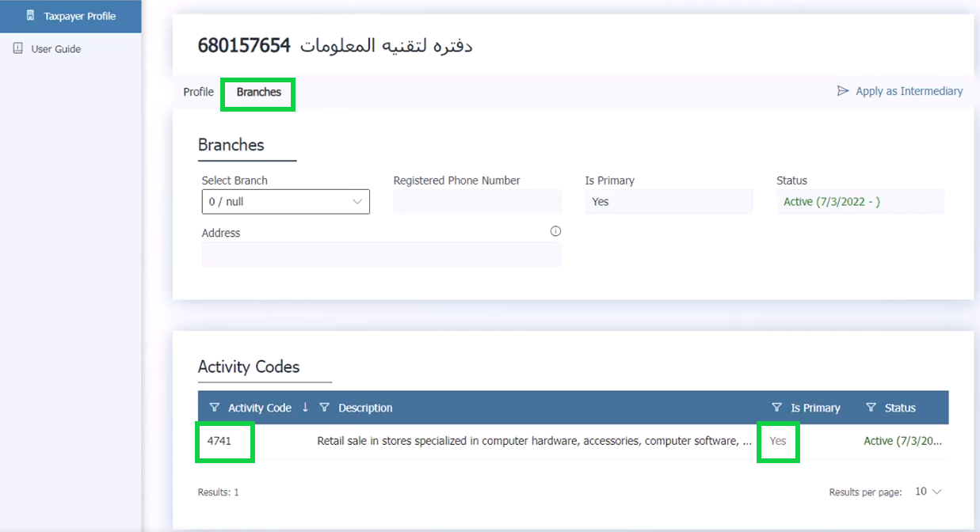Select activity code 4741 cell

point(219,440)
